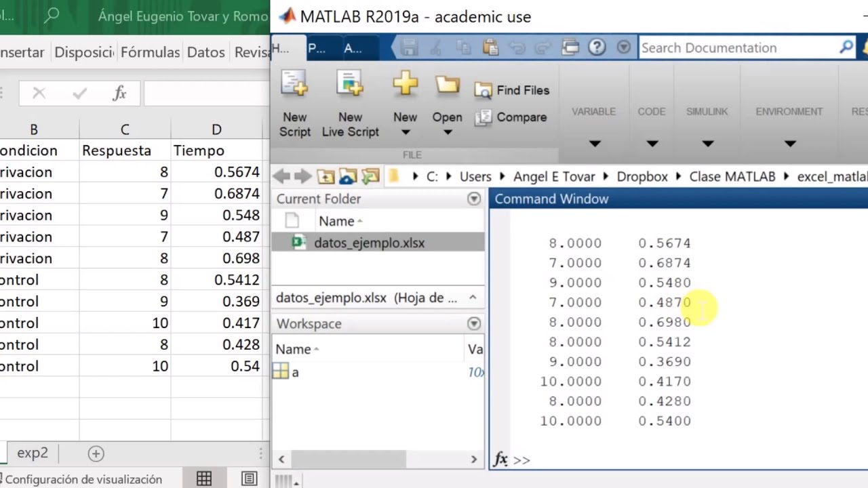The height and width of the screenshot is (488, 868).
Task: Switch Excel to normal grid view
Action: point(204,479)
